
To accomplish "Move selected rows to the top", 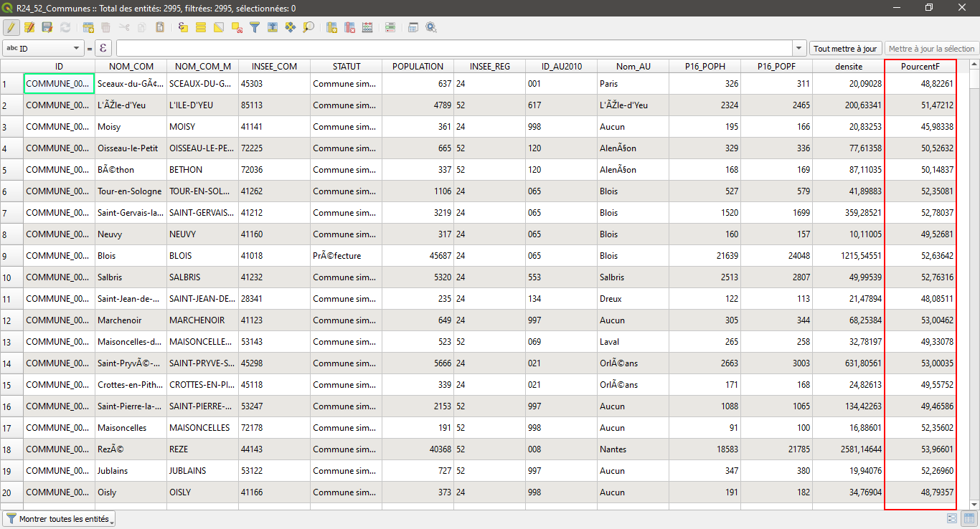I will tap(273, 27).
